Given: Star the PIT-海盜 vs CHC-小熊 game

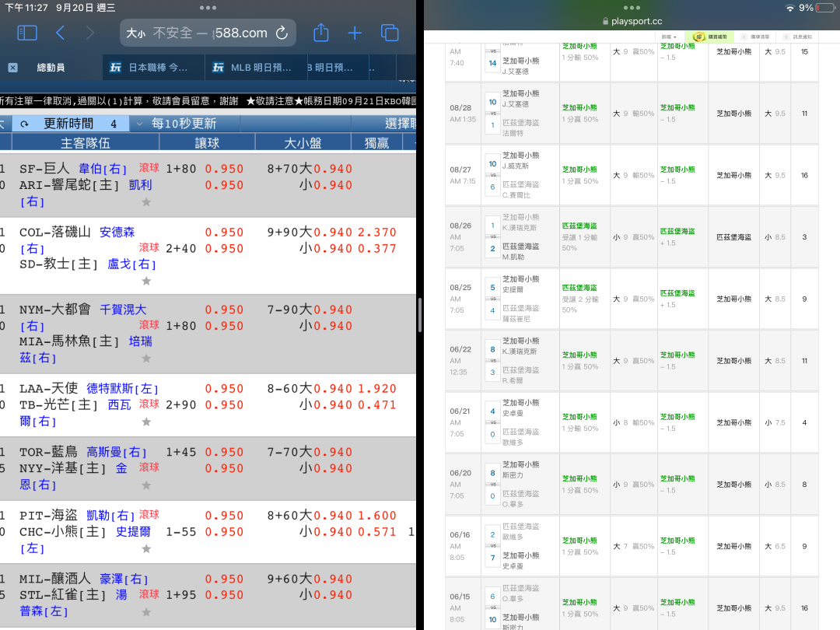Looking at the screenshot, I should [x=146, y=548].
